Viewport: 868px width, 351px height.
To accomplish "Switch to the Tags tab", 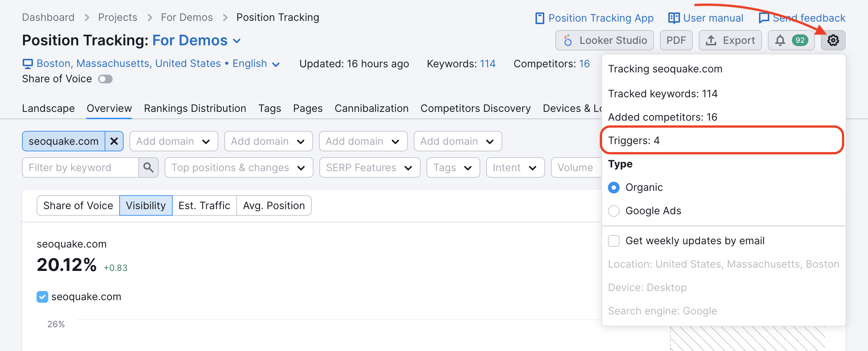I will pyautogui.click(x=270, y=108).
